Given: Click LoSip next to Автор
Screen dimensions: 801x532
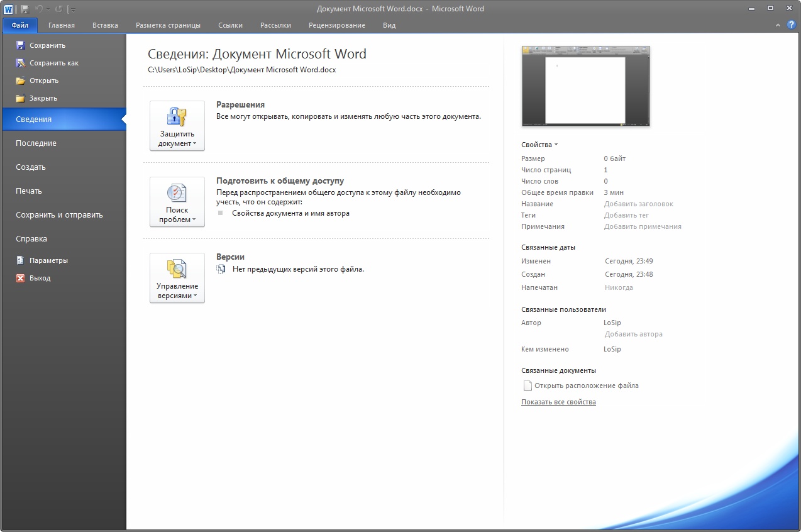Looking at the screenshot, I should tap(612, 323).
